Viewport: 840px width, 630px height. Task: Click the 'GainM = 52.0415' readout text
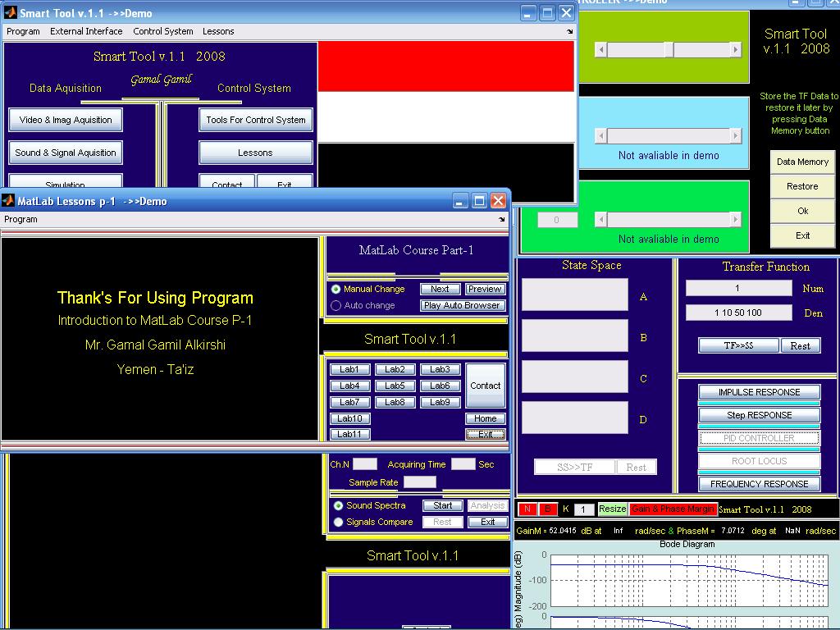click(x=546, y=531)
